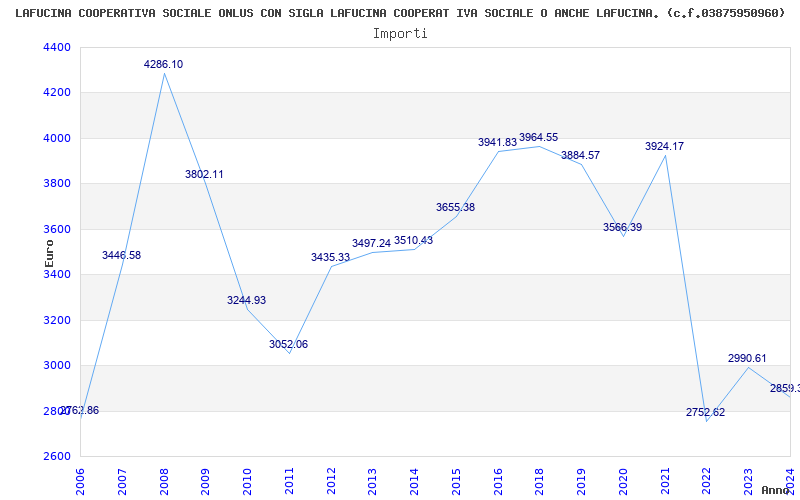Click the 3800 value on Euro axis
The height and width of the screenshot is (500, 800).
[x=58, y=184]
